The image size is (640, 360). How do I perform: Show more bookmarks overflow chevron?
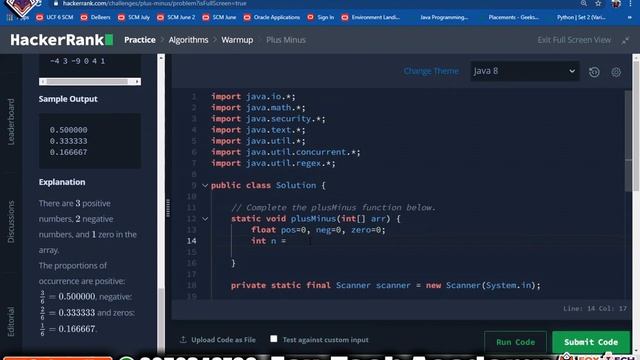click(x=629, y=18)
